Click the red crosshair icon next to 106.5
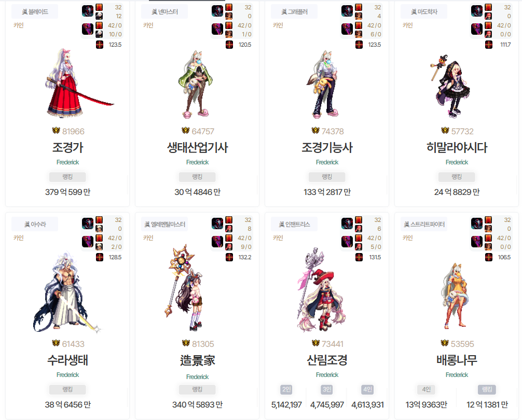The height and width of the screenshot is (420, 522). pos(489,257)
